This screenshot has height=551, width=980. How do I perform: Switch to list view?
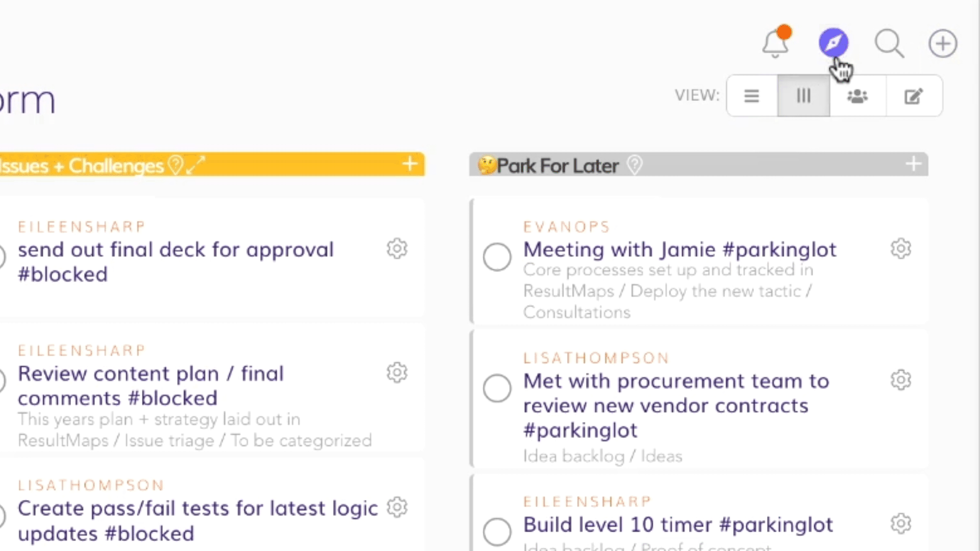click(x=751, y=96)
